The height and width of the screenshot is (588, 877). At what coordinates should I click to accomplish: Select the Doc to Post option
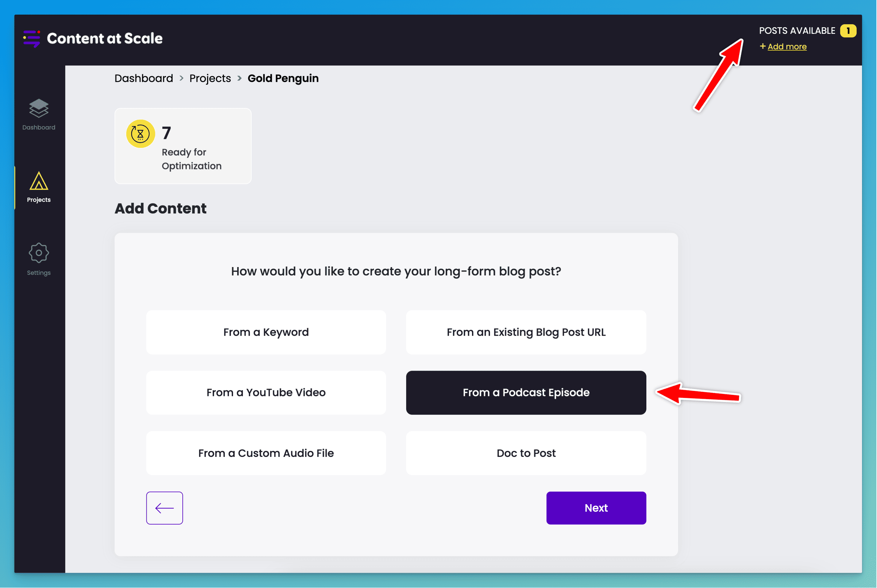(526, 453)
